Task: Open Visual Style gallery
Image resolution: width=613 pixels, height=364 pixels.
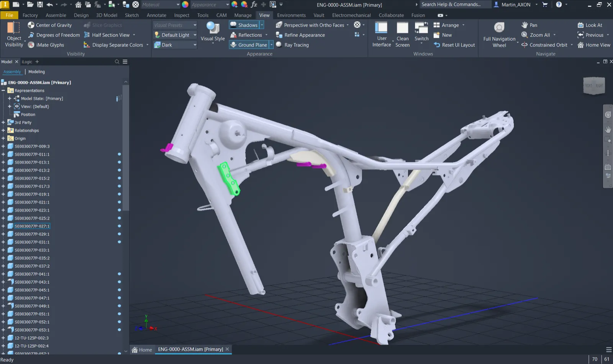Action: point(213,33)
